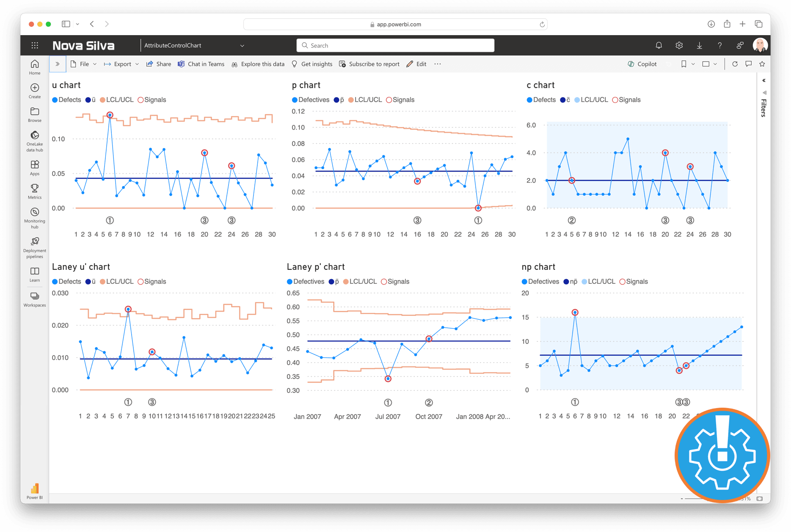Open the help question mark
The height and width of the screenshot is (532, 791).
tap(719, 45)
